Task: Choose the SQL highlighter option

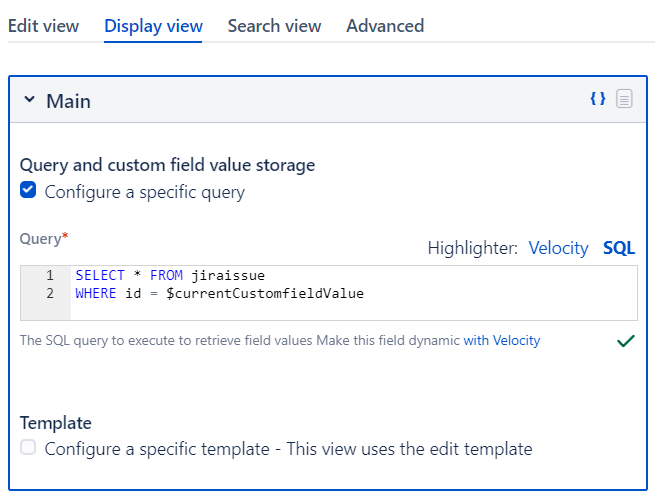Action: coord(619,248)
